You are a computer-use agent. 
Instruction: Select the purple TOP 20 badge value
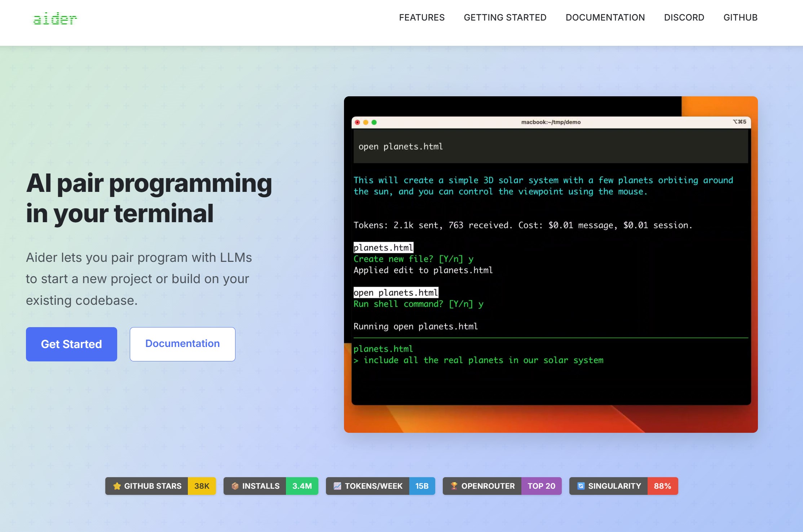tap(541, 486)
